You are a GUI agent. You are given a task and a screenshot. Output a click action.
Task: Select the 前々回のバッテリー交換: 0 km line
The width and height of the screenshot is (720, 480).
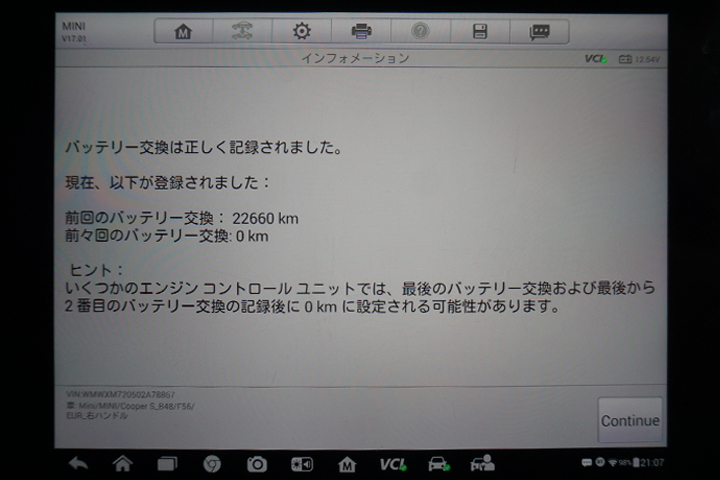click(167, 236)
